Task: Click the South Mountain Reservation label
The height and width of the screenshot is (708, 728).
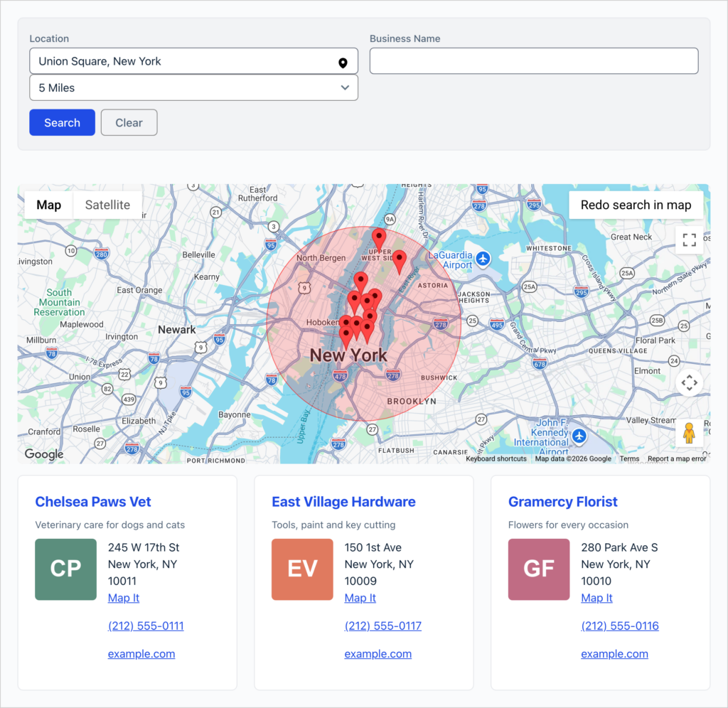Action: (x=59, y=302)
